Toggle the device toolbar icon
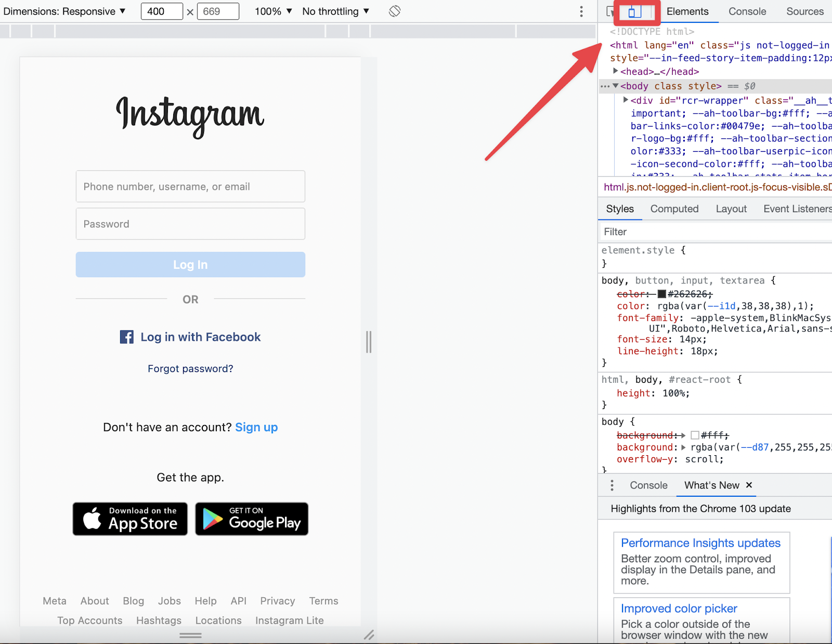 point(633,12)
